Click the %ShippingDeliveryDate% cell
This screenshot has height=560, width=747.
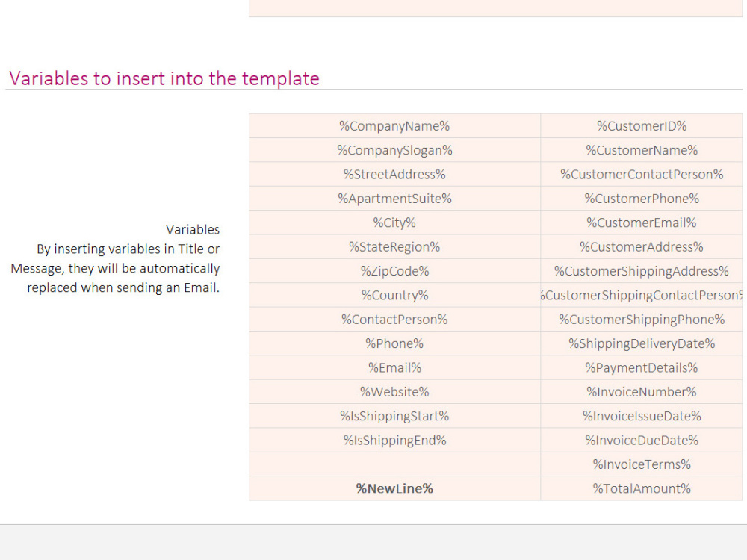[x=642, y=343]
